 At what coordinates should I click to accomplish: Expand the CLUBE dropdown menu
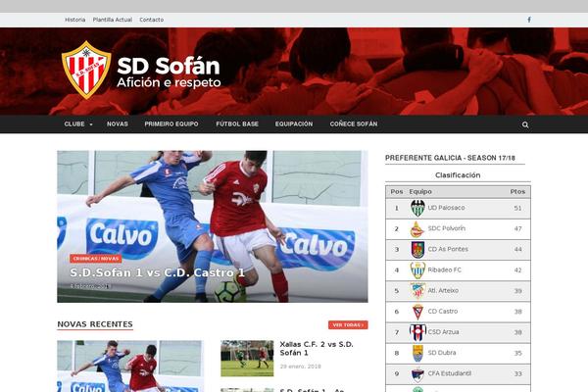78,124
